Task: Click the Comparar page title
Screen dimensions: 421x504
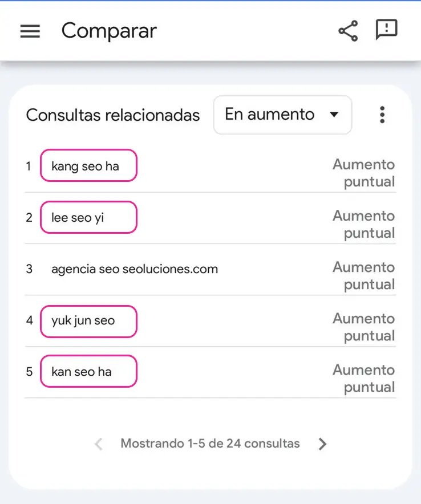Action: pos(109,31)
